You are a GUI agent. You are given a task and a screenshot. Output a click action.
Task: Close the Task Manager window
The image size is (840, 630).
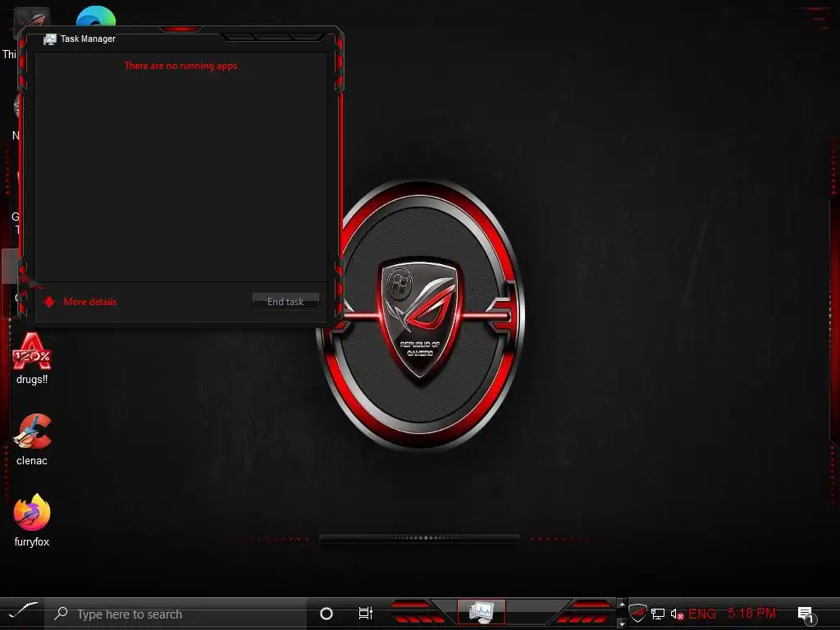(x=308, y=36)
